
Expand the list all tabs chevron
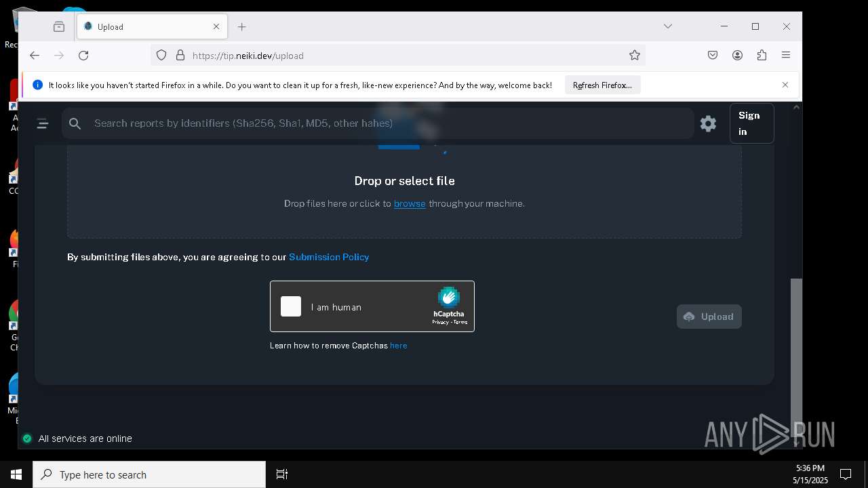(668, 26)
